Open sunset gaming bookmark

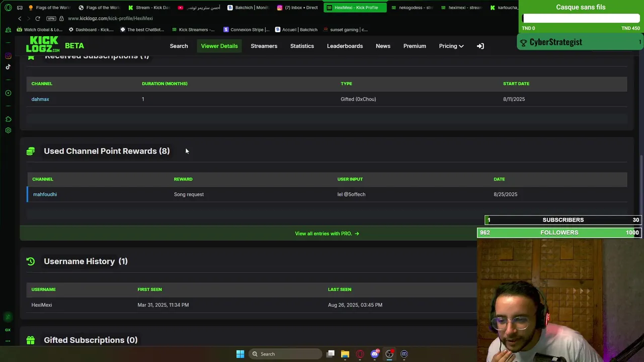(346, 30)
